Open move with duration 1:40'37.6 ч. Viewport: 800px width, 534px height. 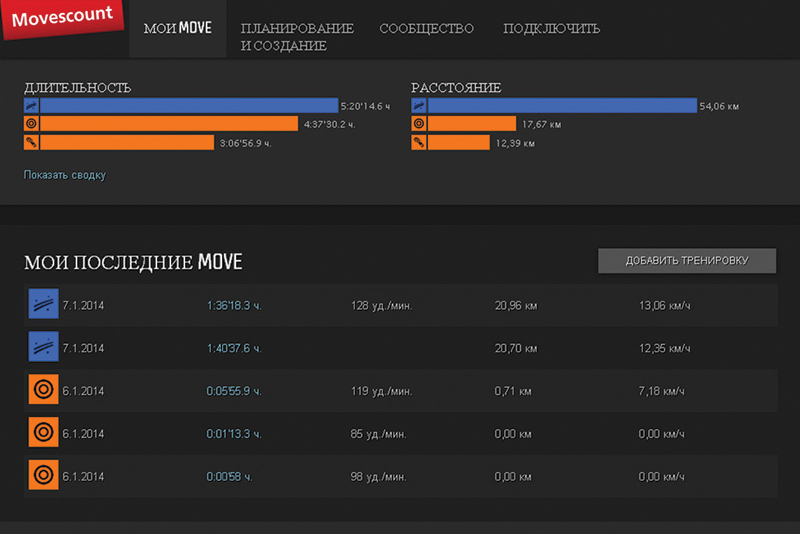(234, 348)
